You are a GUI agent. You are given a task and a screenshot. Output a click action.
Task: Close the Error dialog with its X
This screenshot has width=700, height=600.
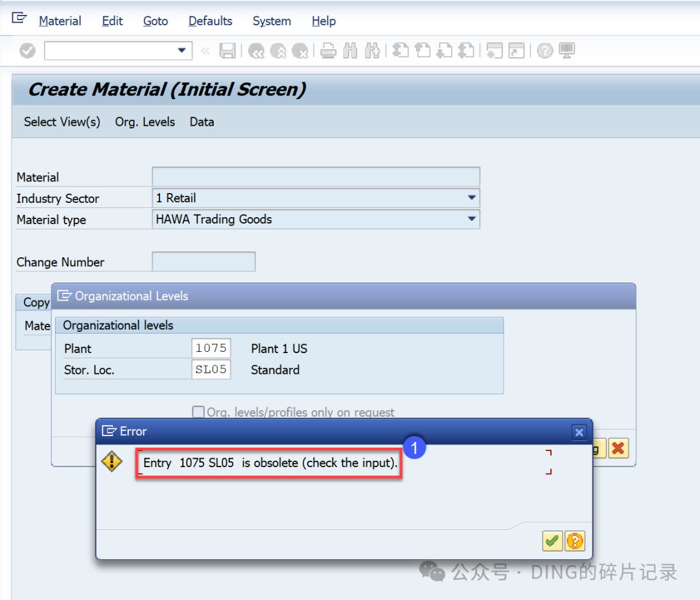(x=579, y=432)
